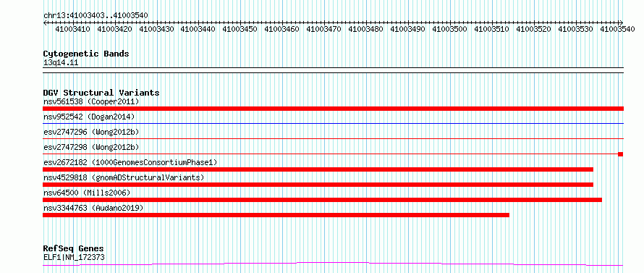Viewport: 644px width, 273px height.
Task: Select the nsv952542 (Dogan2014) blue line
Action: tap(333, 123)
